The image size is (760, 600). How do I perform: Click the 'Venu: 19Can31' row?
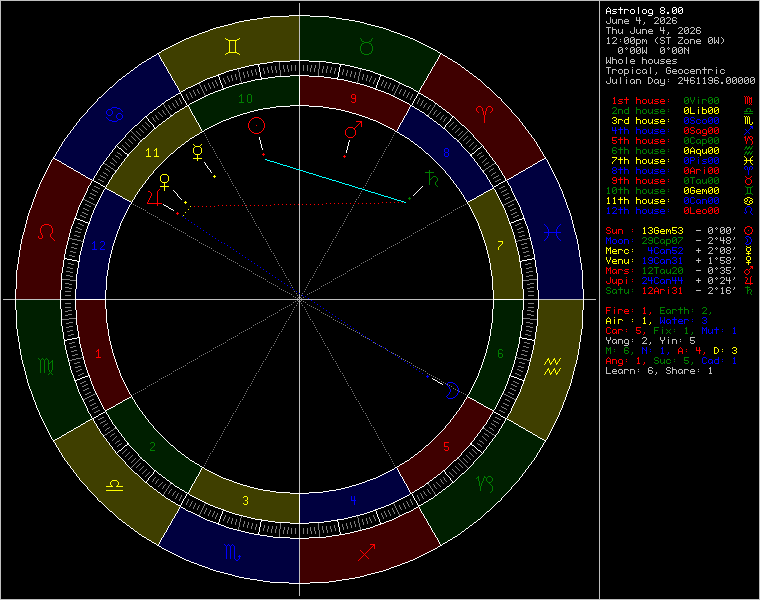click(x=680, y=261)
